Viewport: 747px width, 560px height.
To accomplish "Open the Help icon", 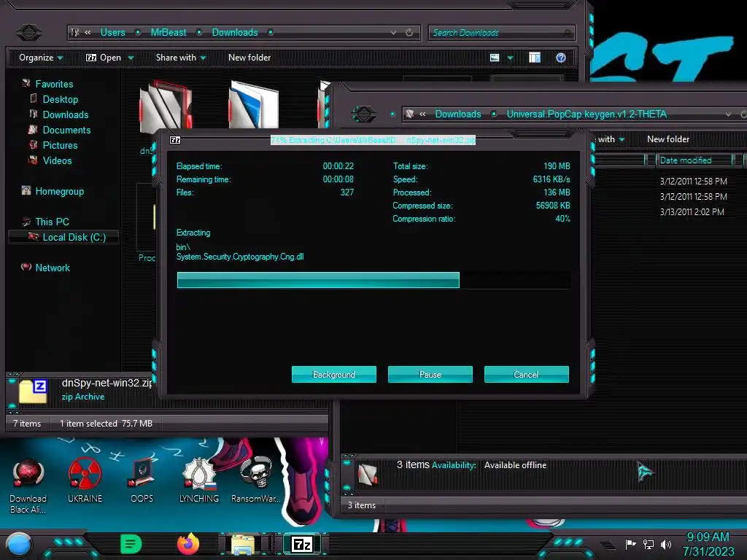I will coord(561,58).
